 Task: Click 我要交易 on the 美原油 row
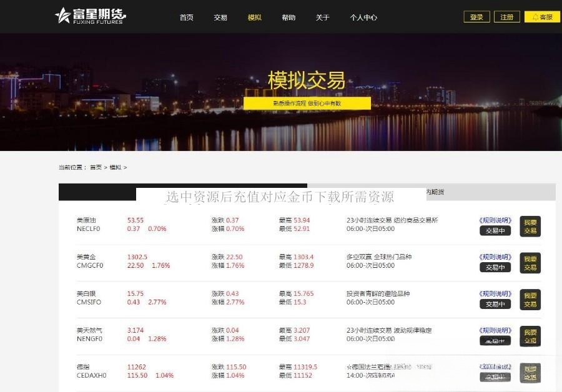[x=530, y=227]
